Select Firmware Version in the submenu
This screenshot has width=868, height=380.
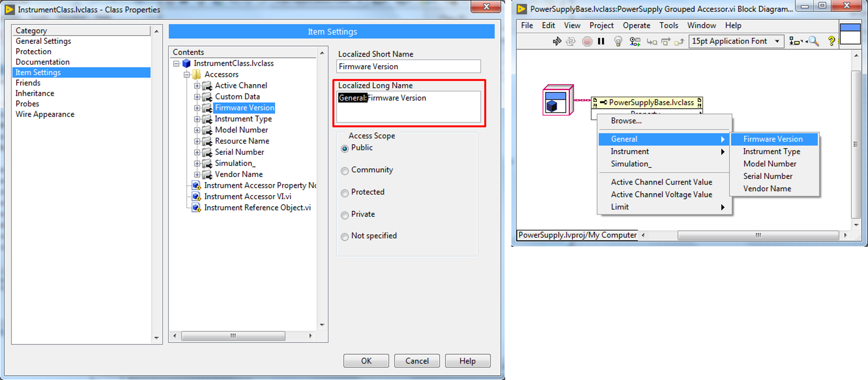[775, 139]
